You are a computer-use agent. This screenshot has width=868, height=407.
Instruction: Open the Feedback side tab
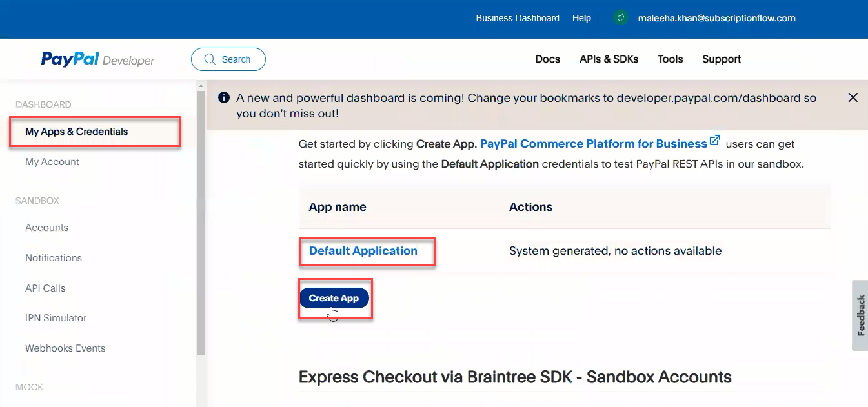pyautogui.click(x=860, y=315)
